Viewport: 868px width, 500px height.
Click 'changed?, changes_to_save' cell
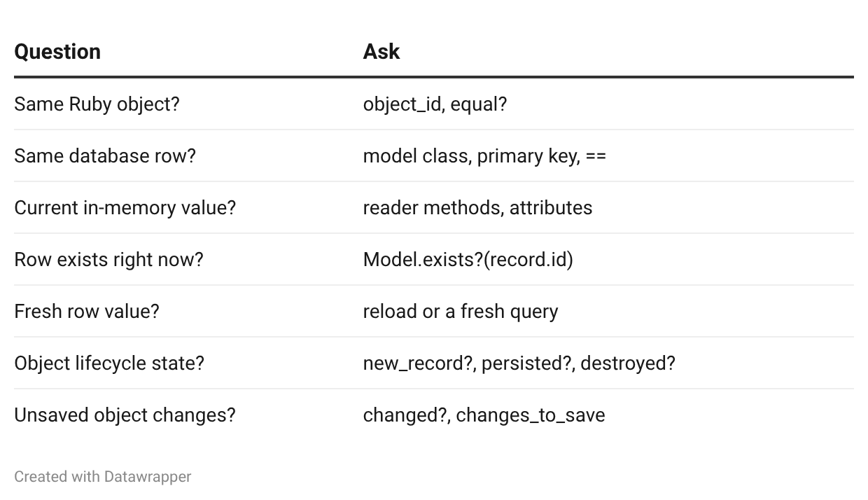click(x=484, y=415)
